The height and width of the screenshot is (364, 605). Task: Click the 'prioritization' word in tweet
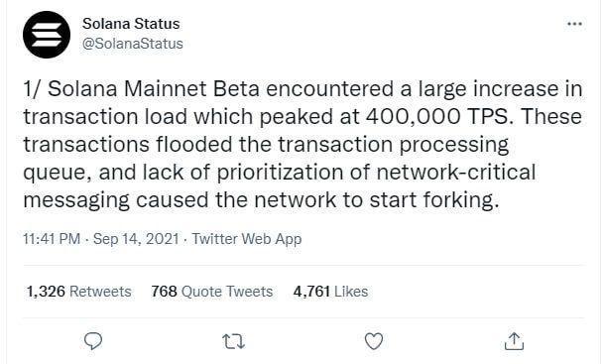point(280,173)
